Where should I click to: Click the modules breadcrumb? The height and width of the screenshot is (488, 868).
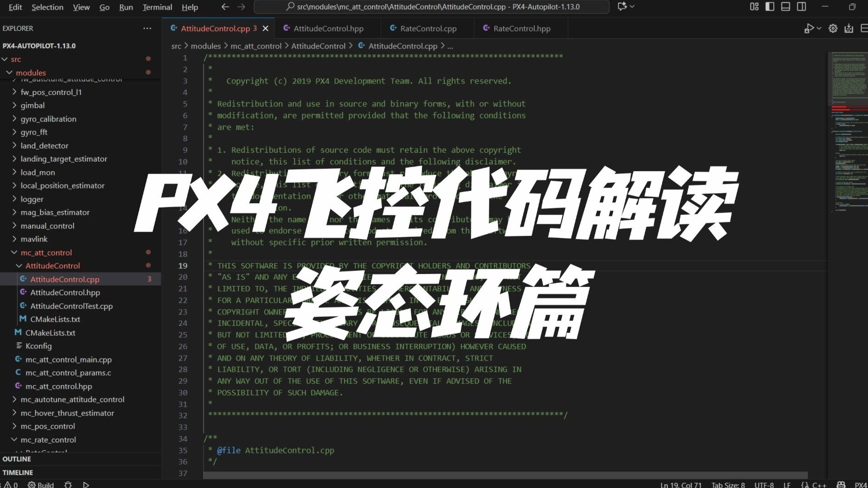click(x=206, y=46)
